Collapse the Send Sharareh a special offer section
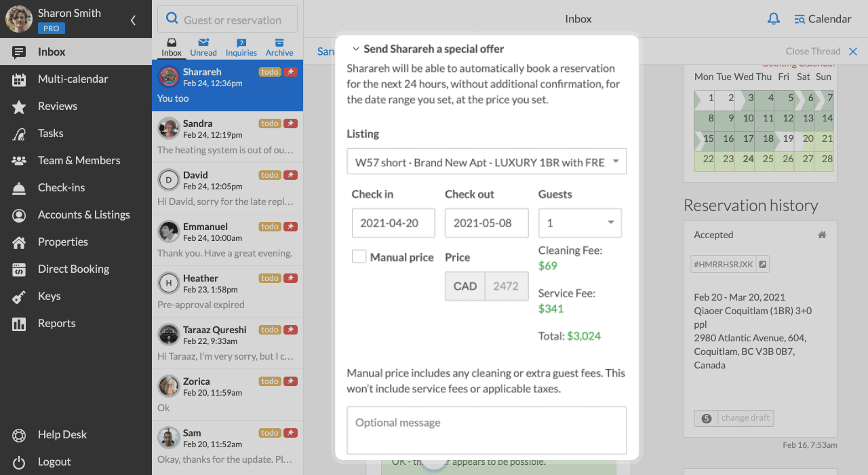Image resolution: width=868 pixels, height=475 pixels. (x=355, y=49)
